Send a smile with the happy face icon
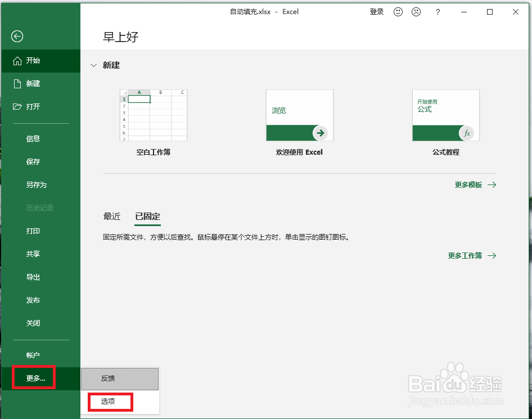Viewport: 532px width, 419px height. (398, 12)
